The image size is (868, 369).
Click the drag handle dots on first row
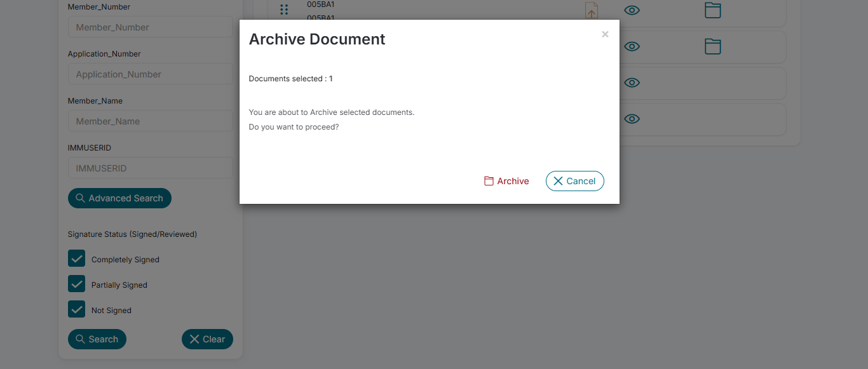pyautogui.click(x=284, y=10)
